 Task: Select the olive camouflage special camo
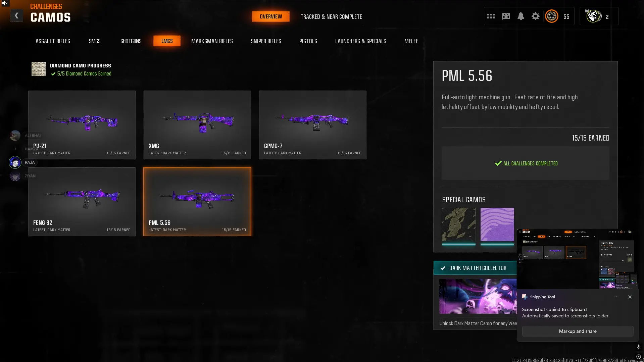[458, 224]
